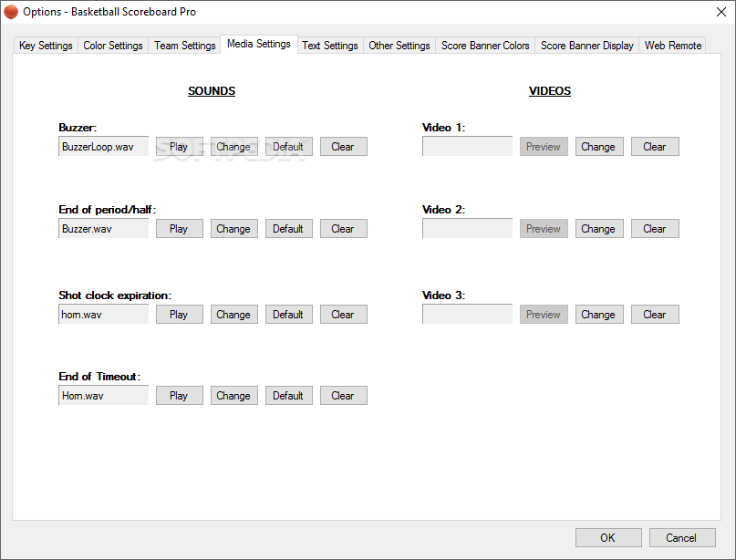Clear the Buzzer sound
This screenshot has width=736, height=560.
coord(344,147)
